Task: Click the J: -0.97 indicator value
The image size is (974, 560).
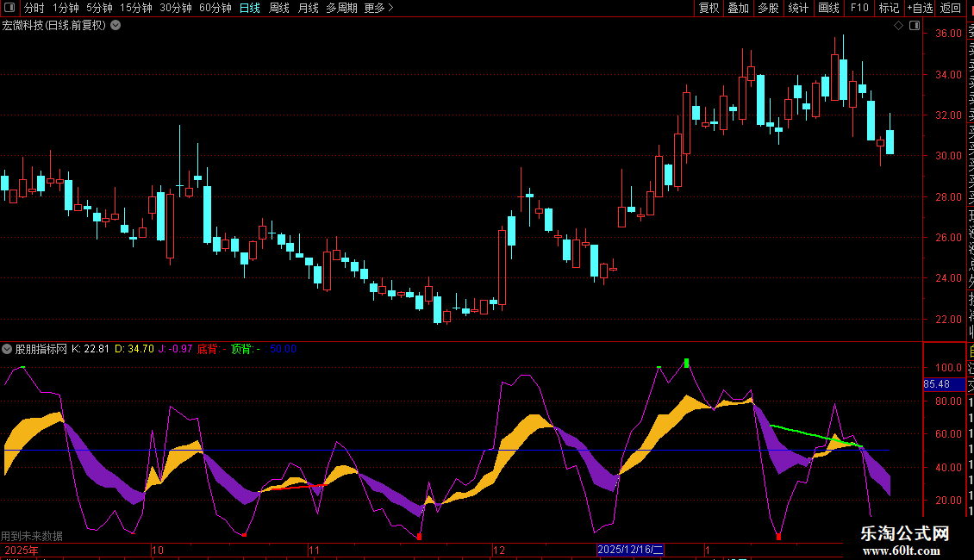Action: click(x=175, y=349)
